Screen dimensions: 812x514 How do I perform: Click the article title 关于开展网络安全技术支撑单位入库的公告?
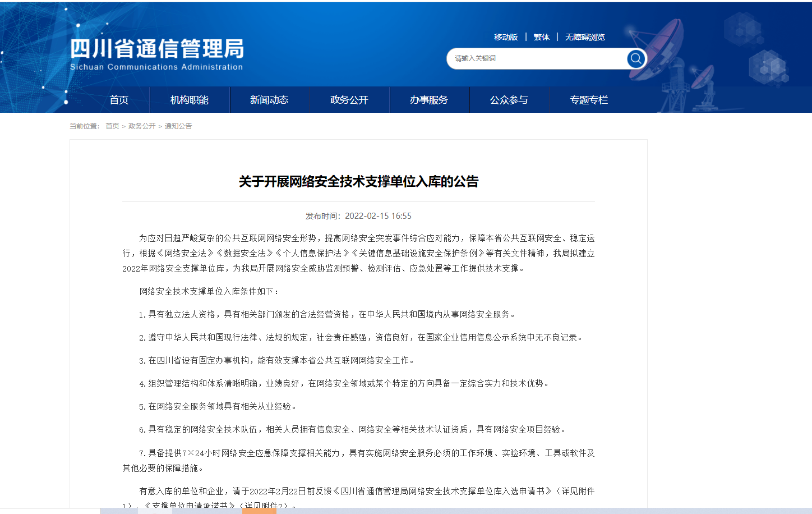pos(358,181)
